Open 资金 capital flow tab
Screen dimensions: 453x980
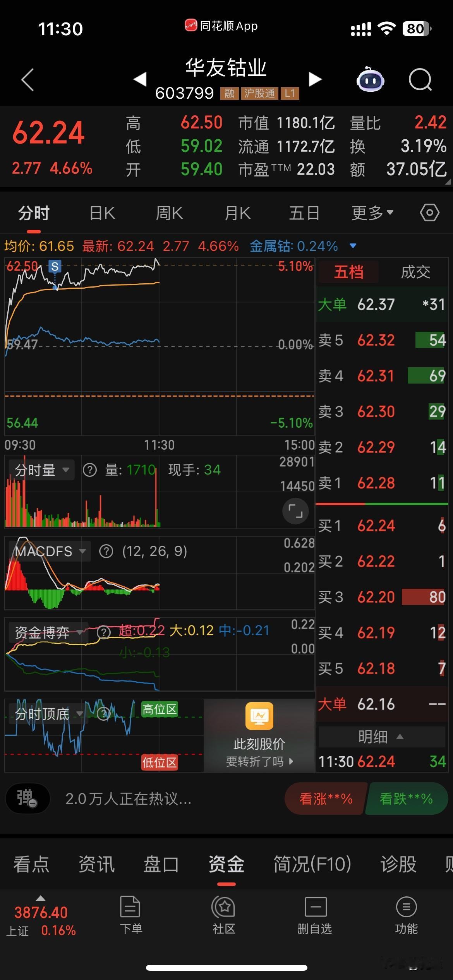(x=226, y=864)
